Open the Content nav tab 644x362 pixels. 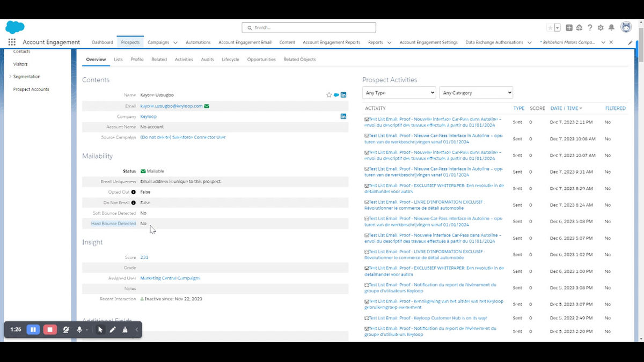point(287,42)
